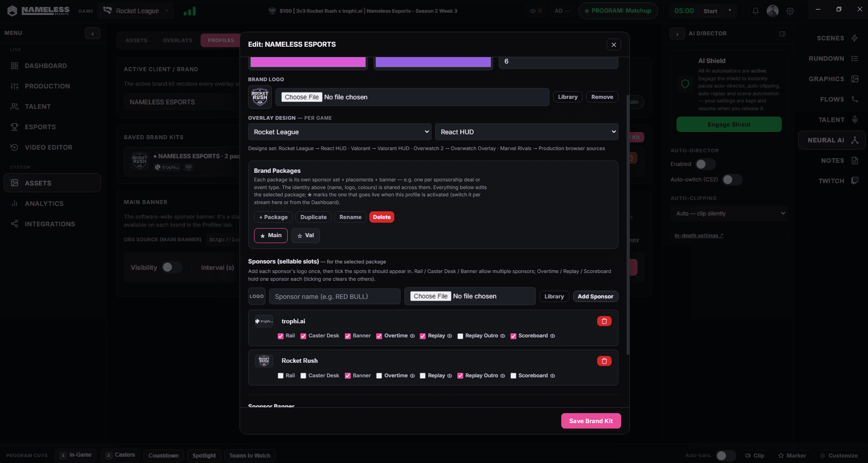This screenshot has width=868, height=463.
Task: Click the dialog's vertical scrollbar
Action: 628,224
